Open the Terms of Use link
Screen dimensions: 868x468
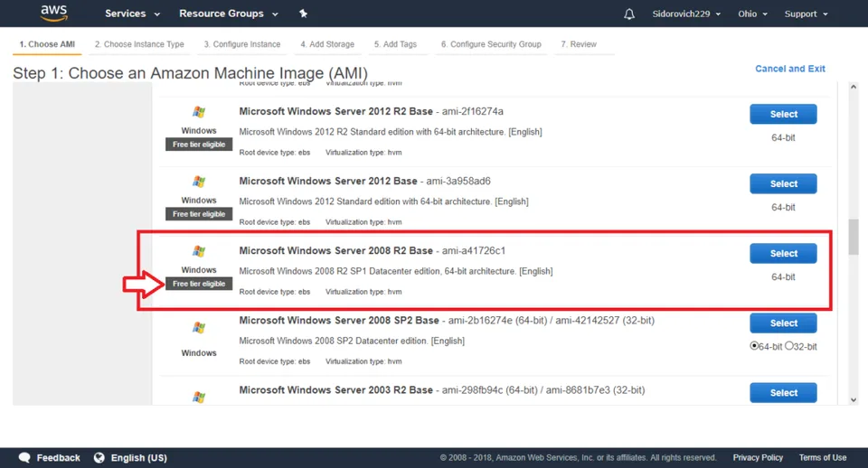tap(823, 457)
